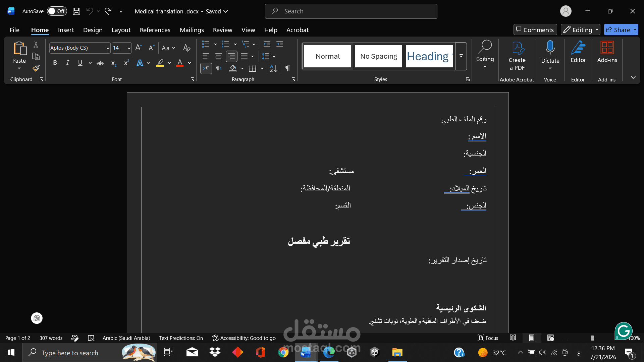Viewport: 644px width, 362px height.
Task: Activate the Format Painter brush
Action: [36, 68]
